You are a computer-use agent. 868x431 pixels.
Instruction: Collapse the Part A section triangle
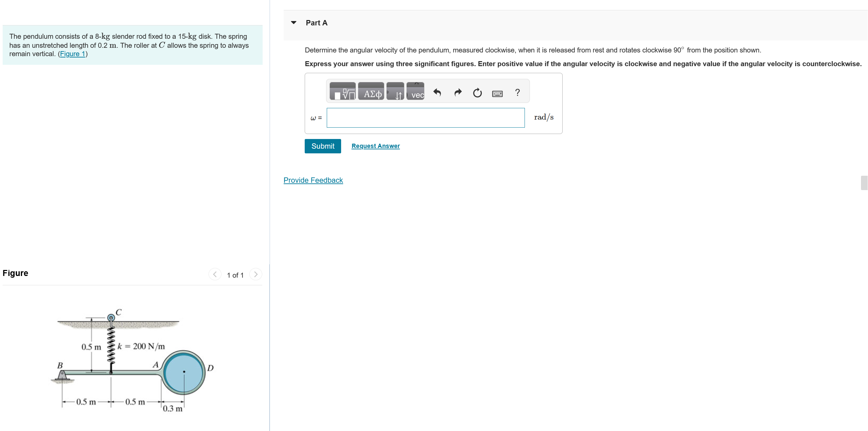click(293, 23)
